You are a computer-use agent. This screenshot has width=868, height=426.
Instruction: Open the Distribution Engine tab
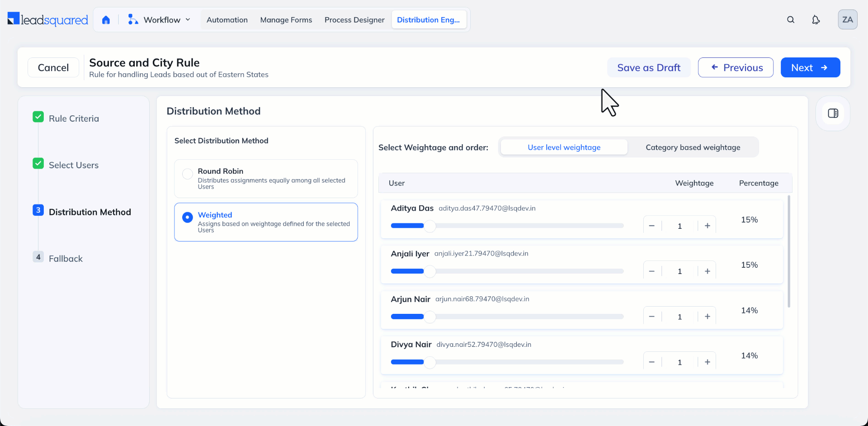pyautogui.click(x=428, y=20)
